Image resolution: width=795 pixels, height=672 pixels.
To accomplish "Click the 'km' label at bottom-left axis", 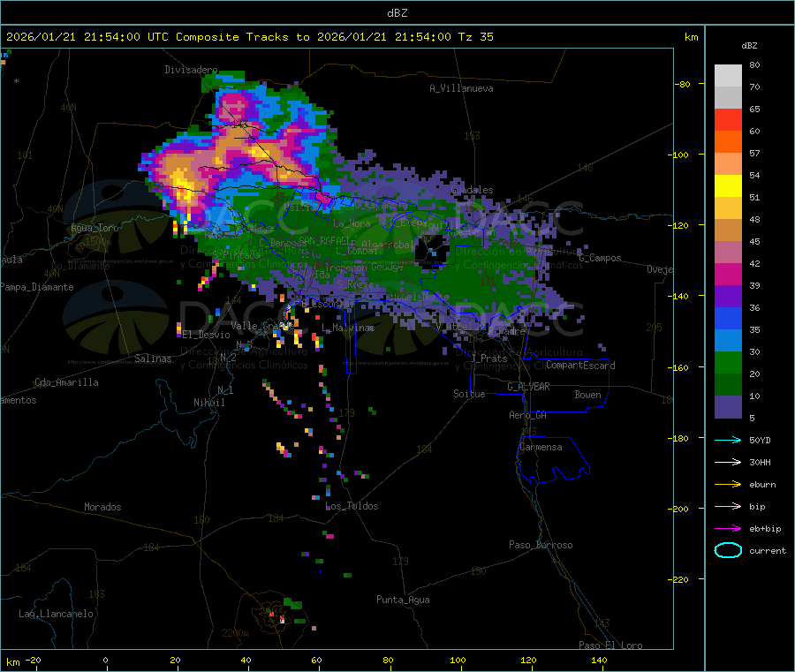I will click(x=12, y=662).
